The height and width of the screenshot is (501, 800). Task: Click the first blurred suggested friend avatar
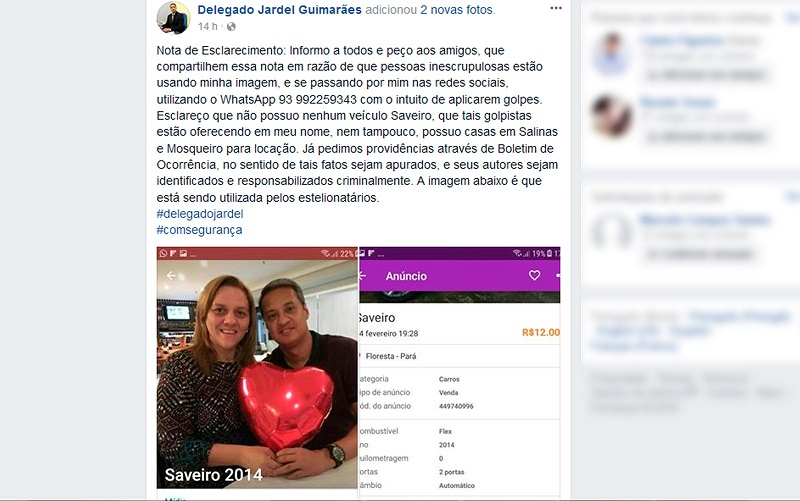click(611, 54)
